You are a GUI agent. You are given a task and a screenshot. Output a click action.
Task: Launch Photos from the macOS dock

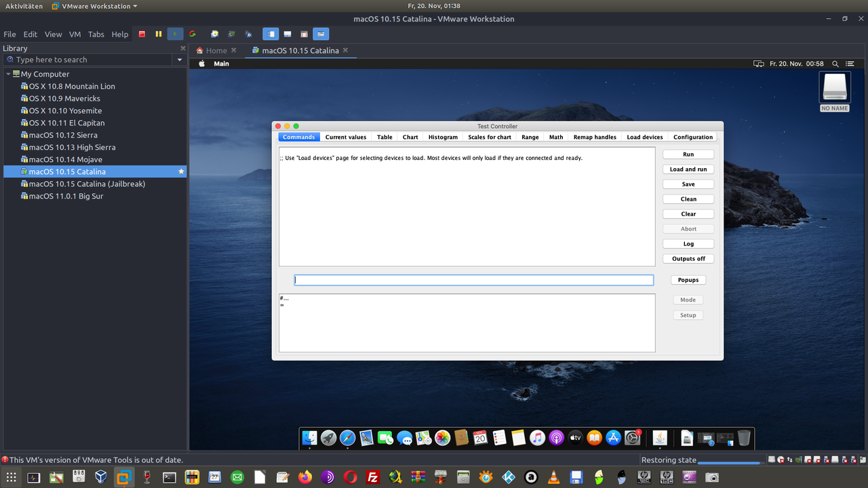pos(443,439)
